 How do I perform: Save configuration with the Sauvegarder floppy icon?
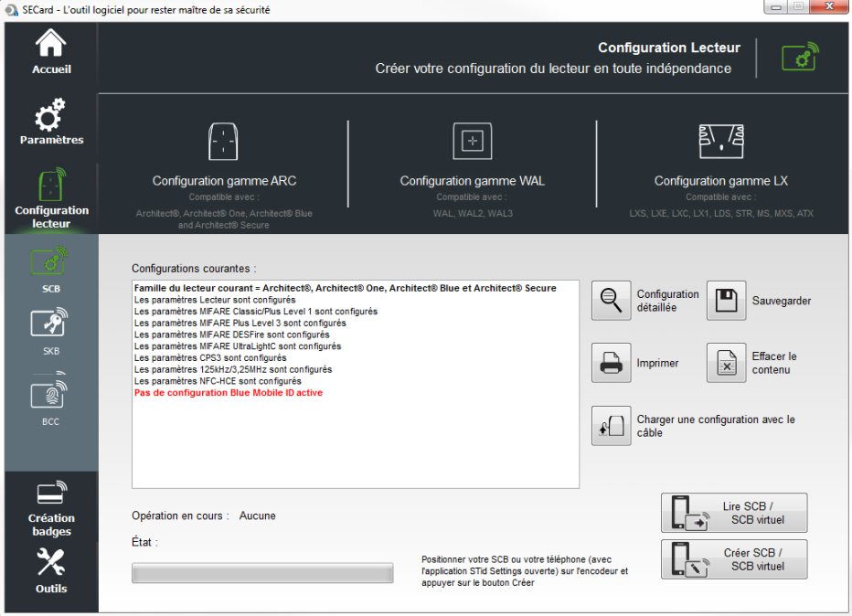pos(727,301)
